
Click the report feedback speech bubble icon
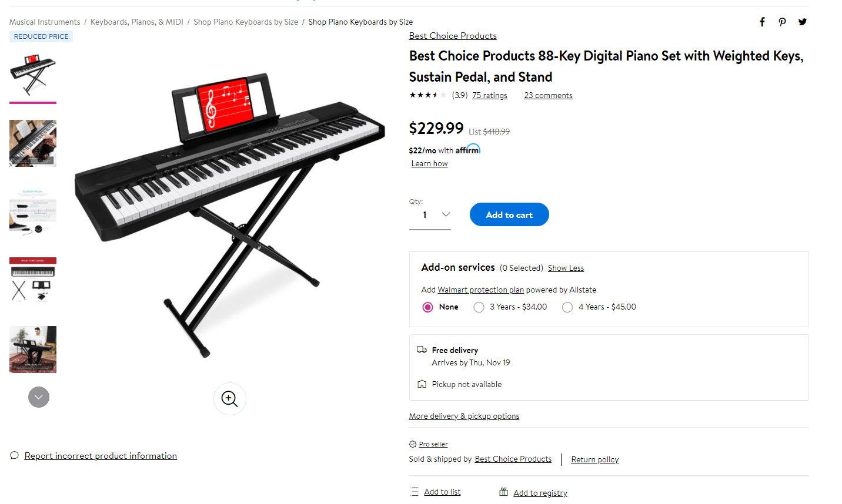point(13,455)
